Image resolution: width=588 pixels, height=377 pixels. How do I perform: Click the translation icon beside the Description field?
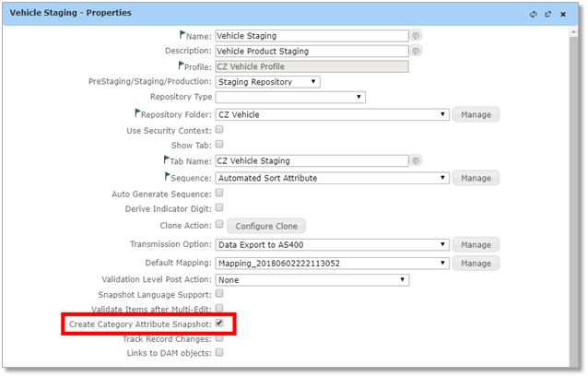[x=417, y=51]
